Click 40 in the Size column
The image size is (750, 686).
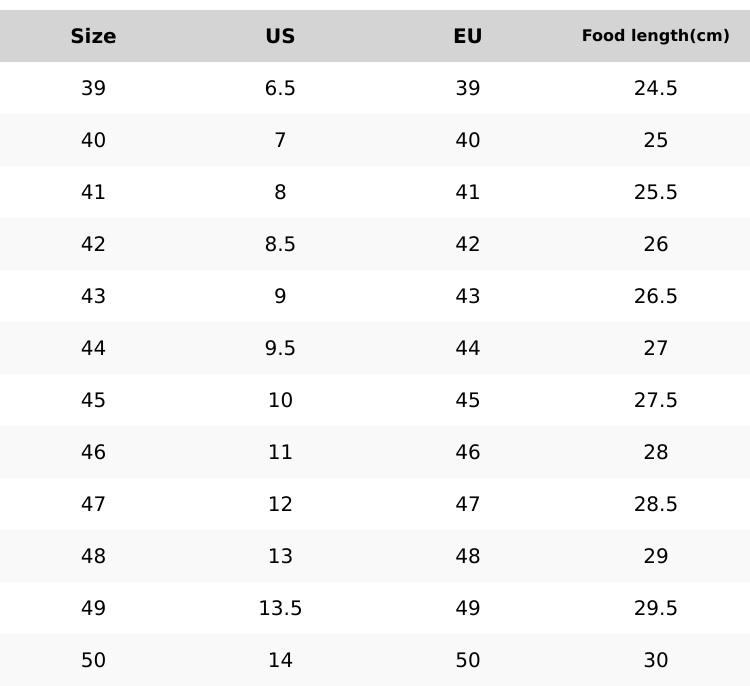coord(93,140)
